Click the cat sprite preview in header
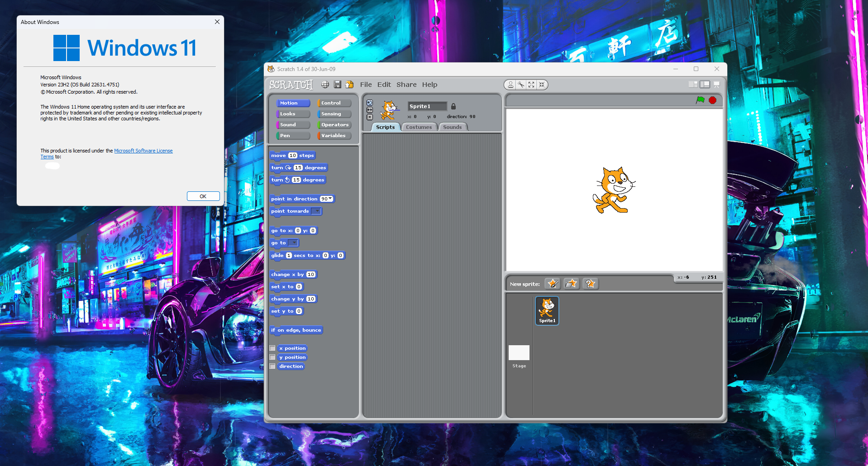Viewport: 868px width, 466px height. point(389,110)
